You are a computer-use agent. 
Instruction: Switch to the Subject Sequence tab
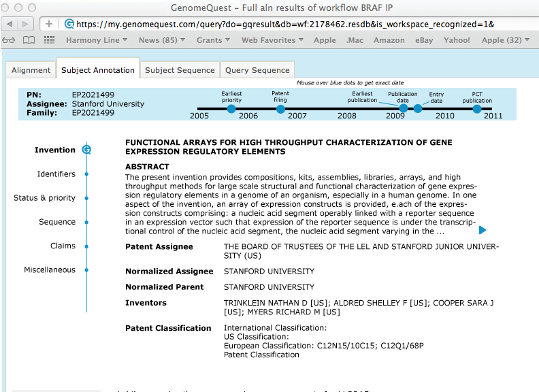click(x=180, y=70)
